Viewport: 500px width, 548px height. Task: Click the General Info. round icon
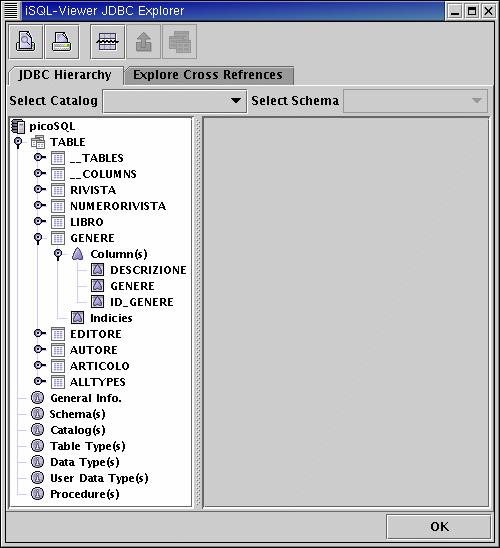tap(38, 398)
